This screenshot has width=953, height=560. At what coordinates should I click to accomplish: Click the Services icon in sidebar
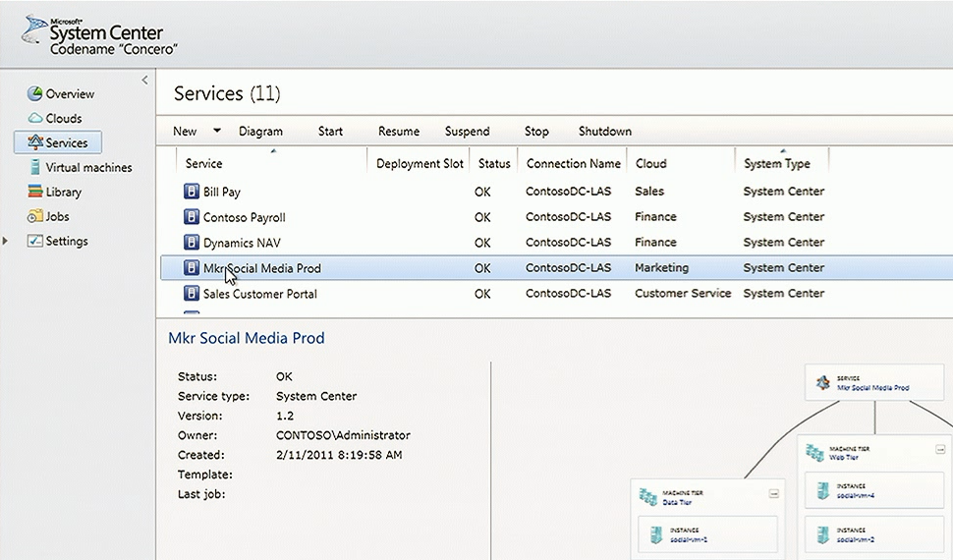tap(35, 142)
